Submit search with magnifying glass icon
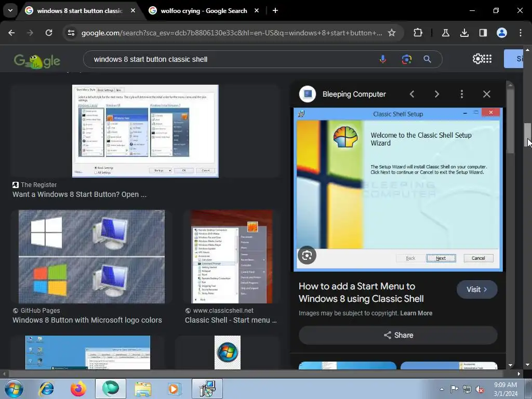532x399 pixels. point(427,59)
